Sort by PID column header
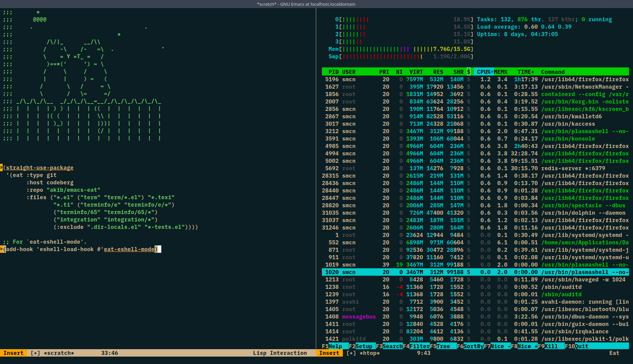Viewport: 633px width, 364px height. 333,72
